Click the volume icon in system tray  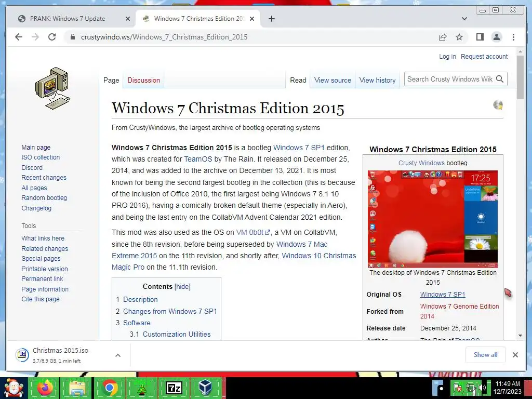[x=482, y=388]
